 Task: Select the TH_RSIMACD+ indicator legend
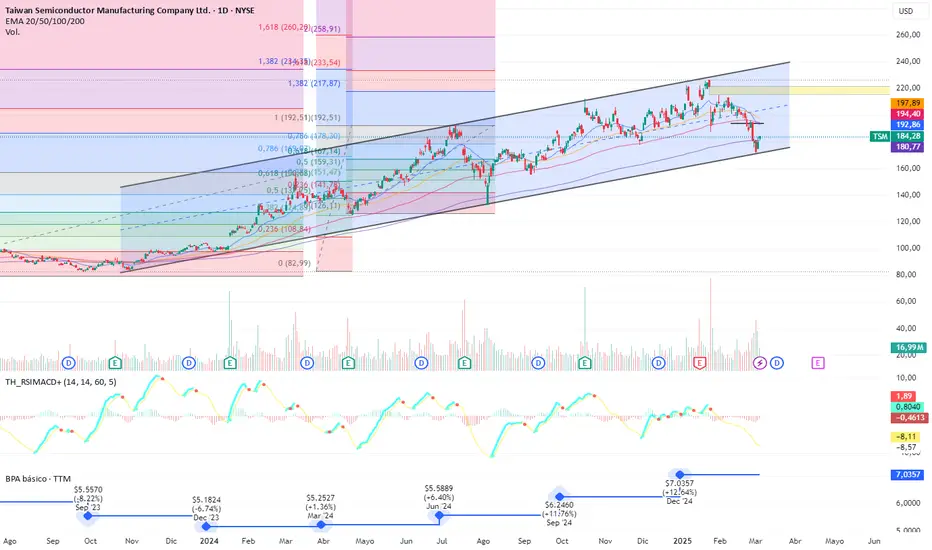[61, 382]
